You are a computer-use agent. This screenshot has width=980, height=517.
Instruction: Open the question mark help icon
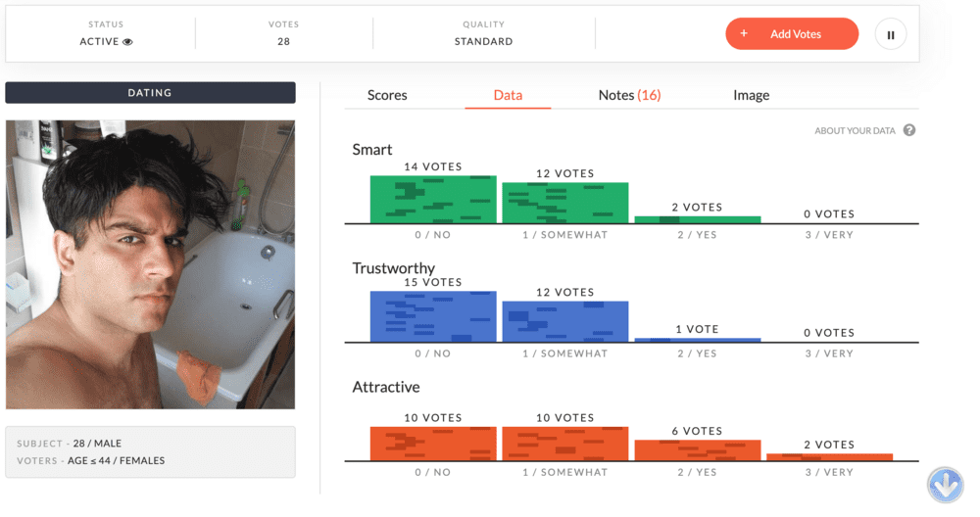click(909, 130)
